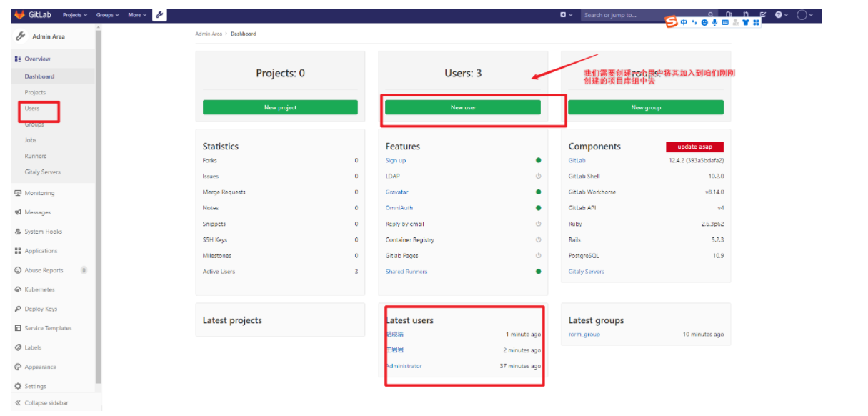The width and height of the screenshot is (868, 416).
Task: Open the Gravatar feature link
Action: point(397,192)
